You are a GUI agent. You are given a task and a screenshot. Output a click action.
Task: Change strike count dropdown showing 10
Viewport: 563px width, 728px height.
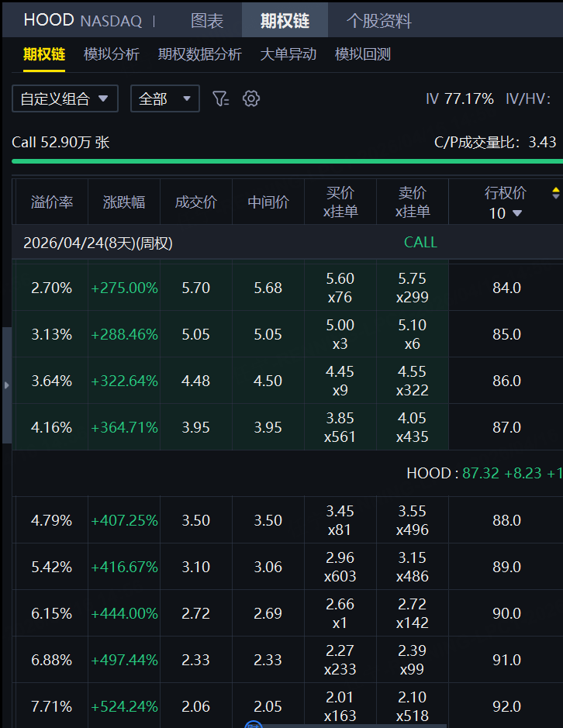[x=506, y=213]
